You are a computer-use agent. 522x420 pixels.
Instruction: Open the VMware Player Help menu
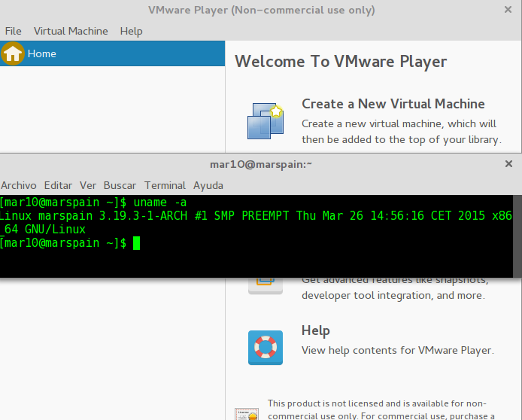131,31
